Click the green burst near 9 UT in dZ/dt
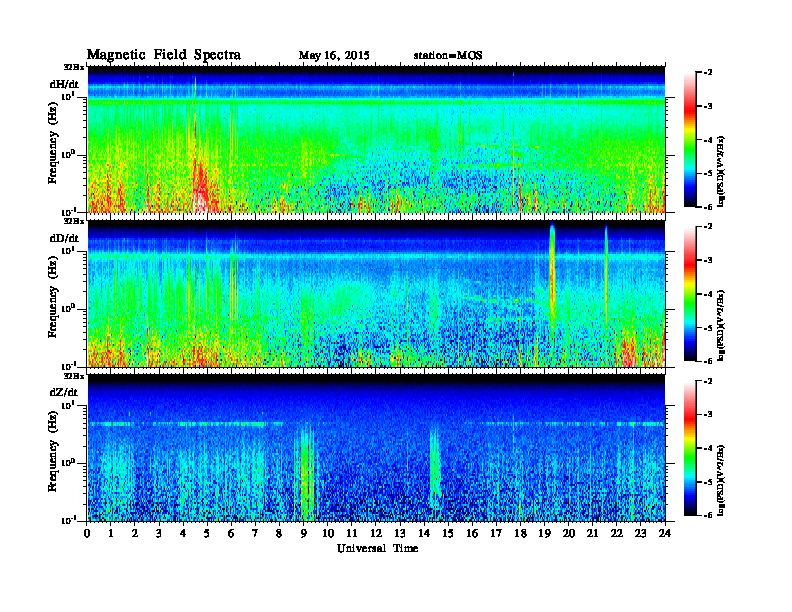This screenshot has height=612, width=792. [306, 472]
